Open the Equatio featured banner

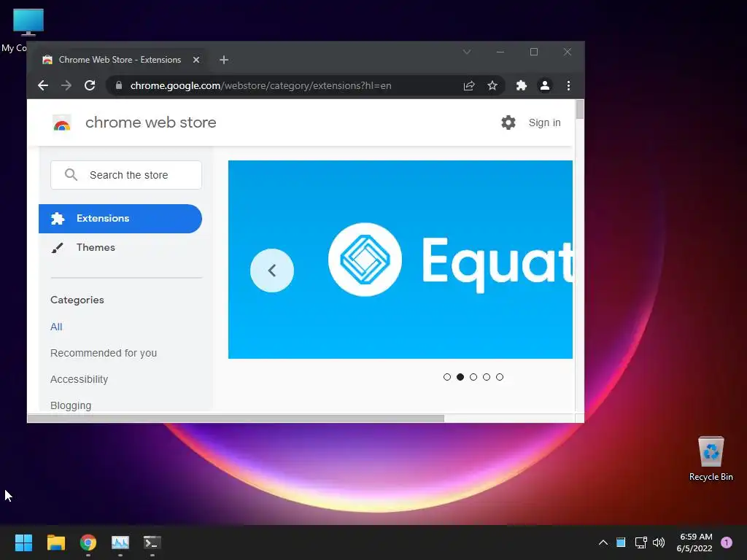click(400, 260)
